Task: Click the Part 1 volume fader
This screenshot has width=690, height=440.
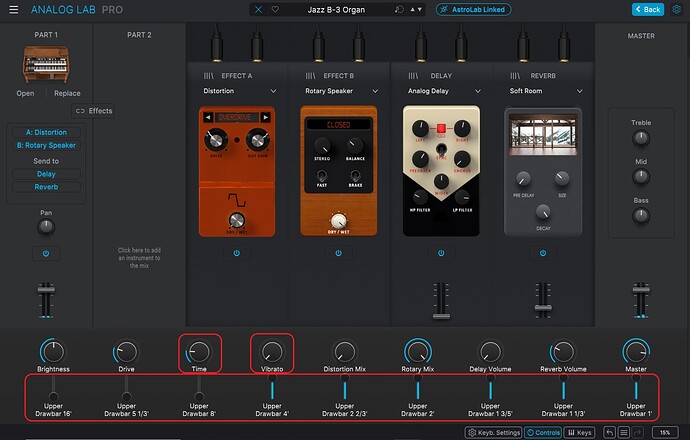Action: coord(46,290)
